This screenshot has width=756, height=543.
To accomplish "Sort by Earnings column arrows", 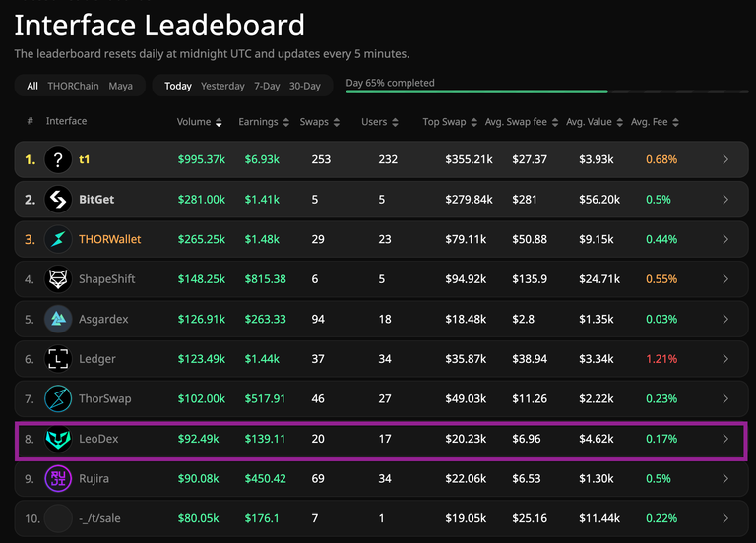I will 285,122.
